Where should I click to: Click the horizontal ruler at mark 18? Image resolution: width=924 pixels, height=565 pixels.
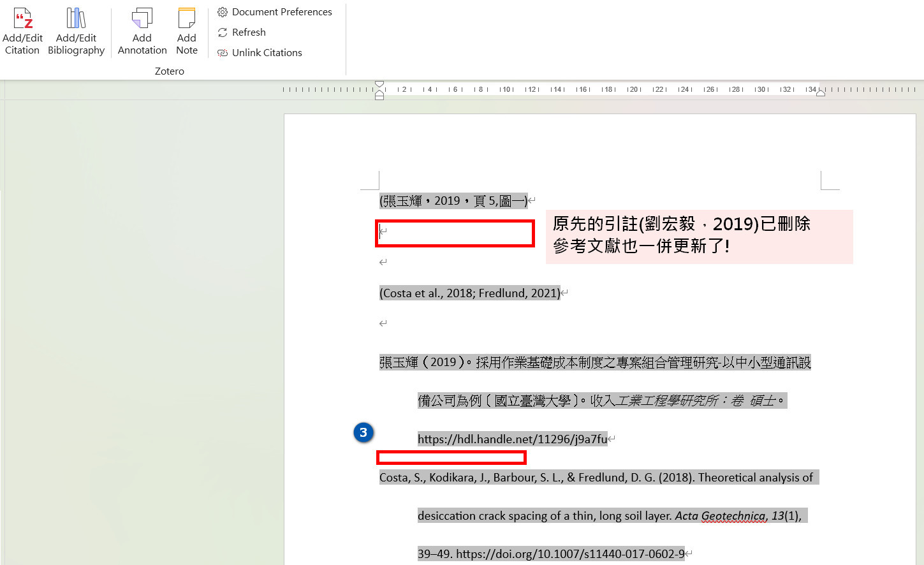point(608,89)
